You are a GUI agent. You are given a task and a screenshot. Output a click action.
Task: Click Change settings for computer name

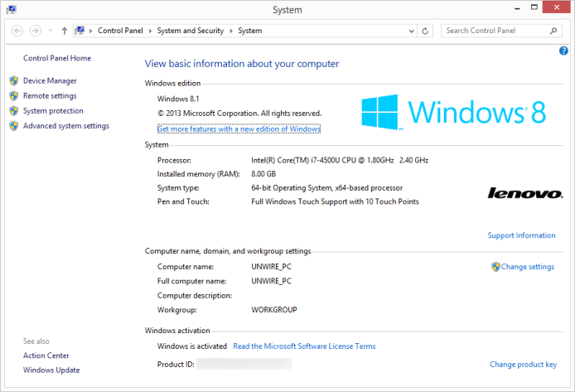coord(527,267)
